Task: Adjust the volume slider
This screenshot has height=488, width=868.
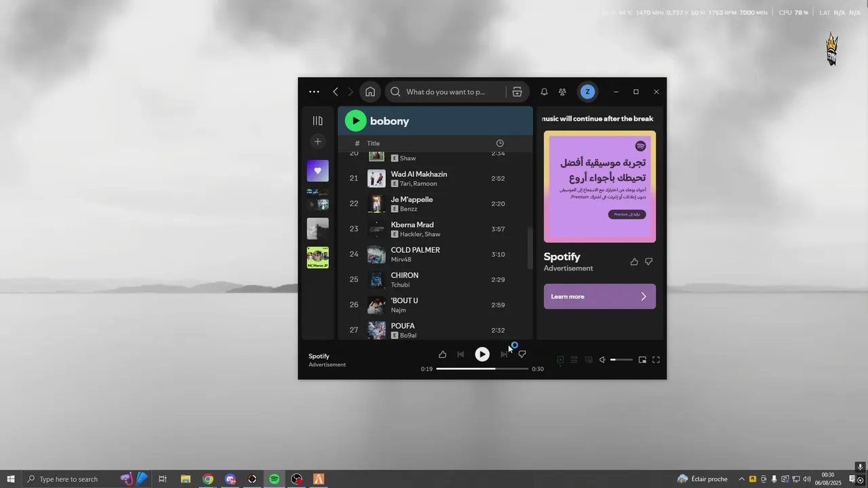Action: coord(621,360)
